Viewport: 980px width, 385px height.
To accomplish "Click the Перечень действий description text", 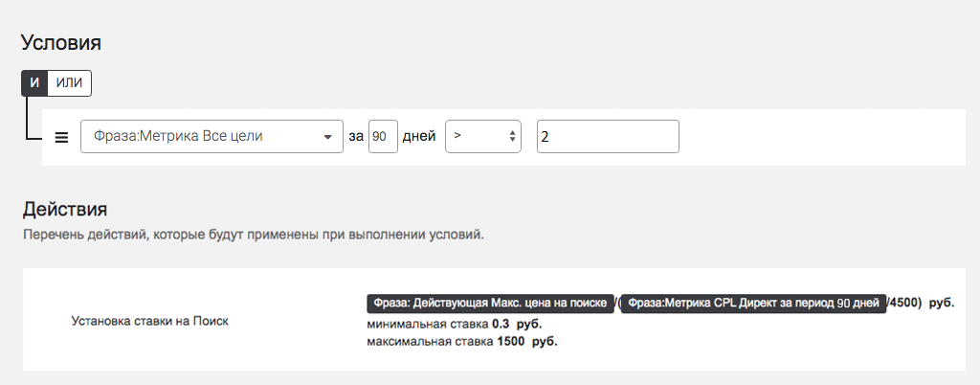I will tap(253, 236).
